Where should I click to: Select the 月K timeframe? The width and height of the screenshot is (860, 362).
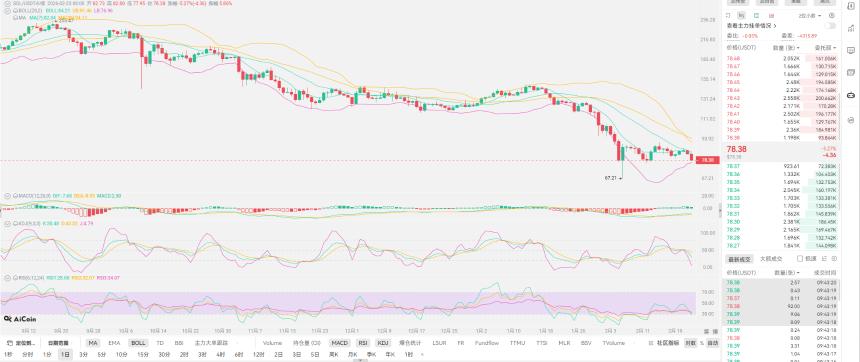(352, 354)
